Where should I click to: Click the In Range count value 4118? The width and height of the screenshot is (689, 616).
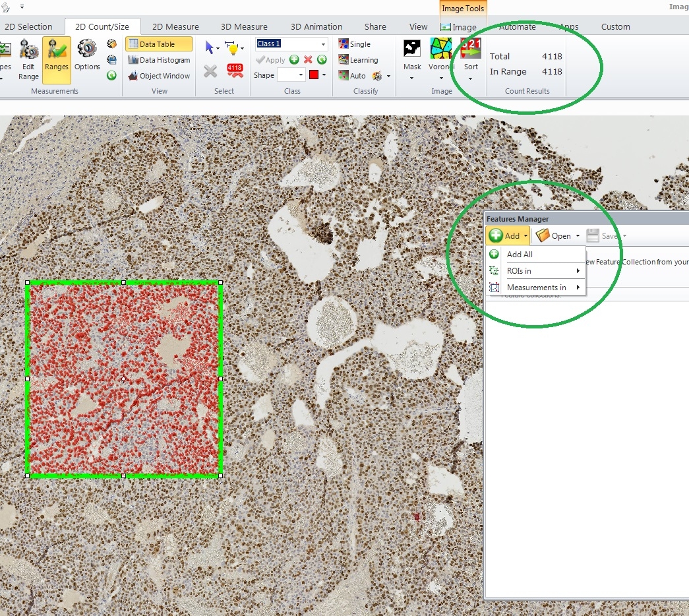coord(552,71)
